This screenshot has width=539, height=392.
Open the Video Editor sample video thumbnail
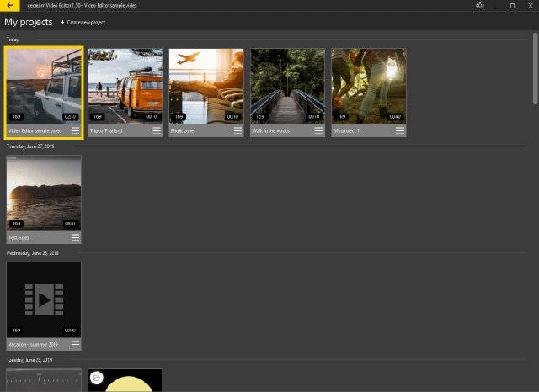click(44, 86)
